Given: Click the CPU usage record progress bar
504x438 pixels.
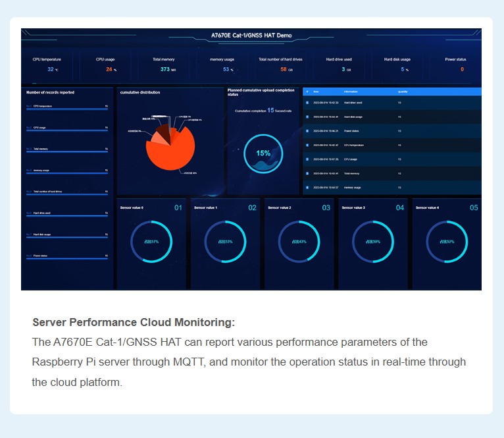Looking at the screenshot, I should (x=67, y=130).
